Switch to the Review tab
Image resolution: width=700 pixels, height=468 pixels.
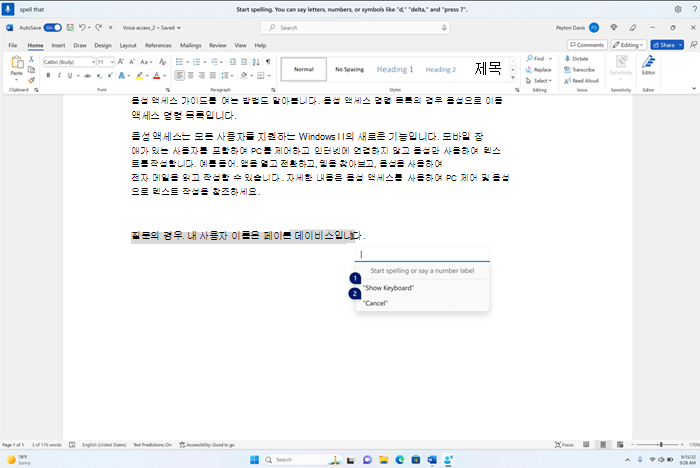click(x=217, y=46)
